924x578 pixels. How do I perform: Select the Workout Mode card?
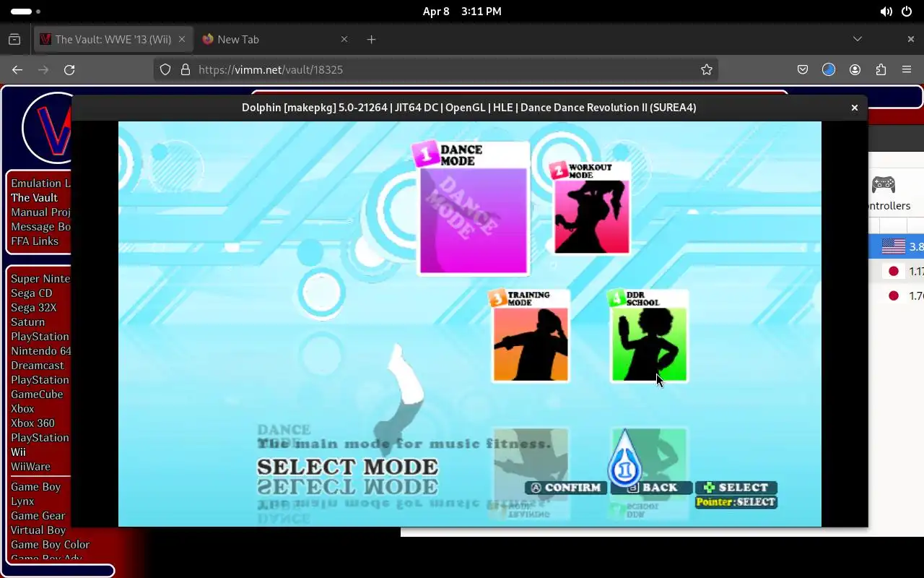[x=591, y=208]
